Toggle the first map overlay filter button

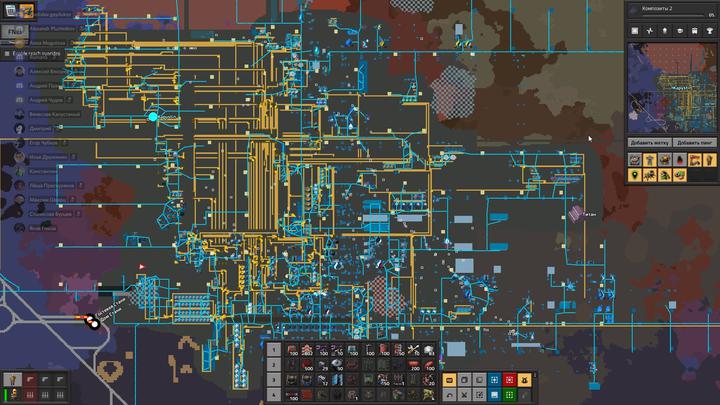(635, 159)
